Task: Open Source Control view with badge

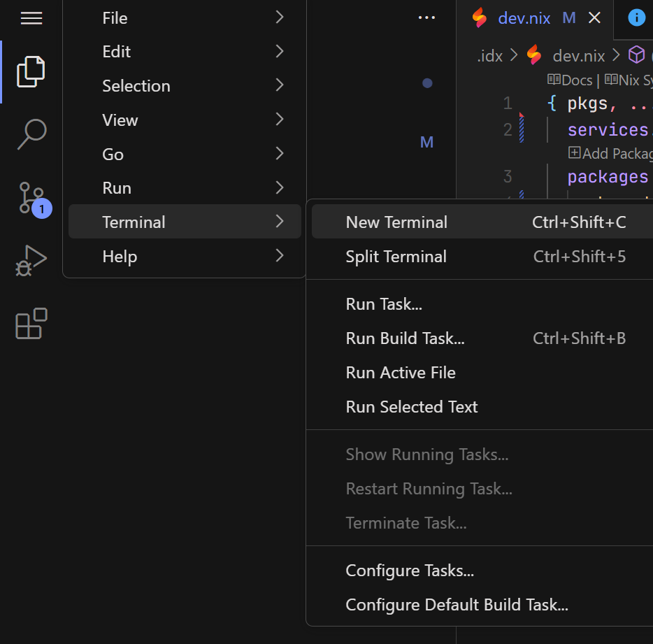Action: coord(34,199)
